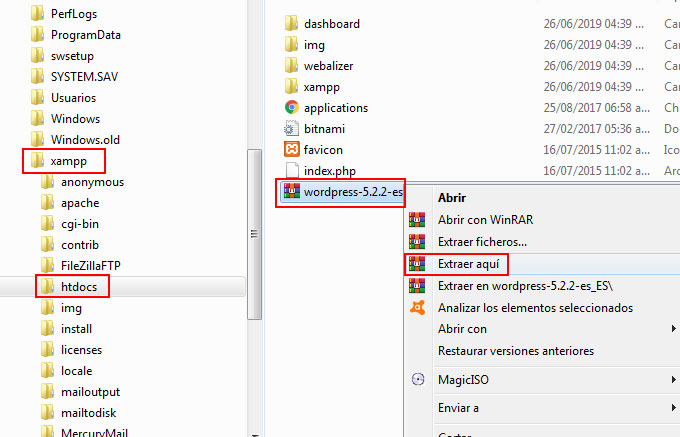This screenshot has height=437, width=680.
Task: Click the ProgramData folder icon
Action: click(37, 35)
